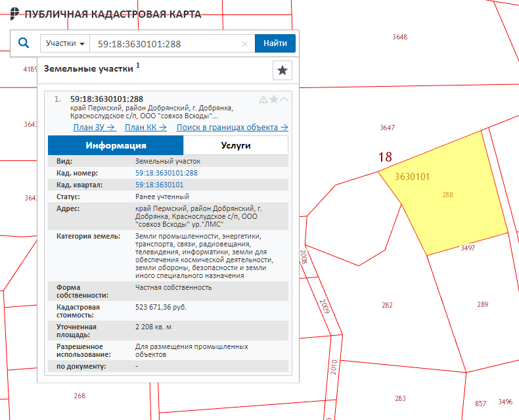519x420 pixels.
Task: Click the Частная собственность value
Action: (173, 287)
